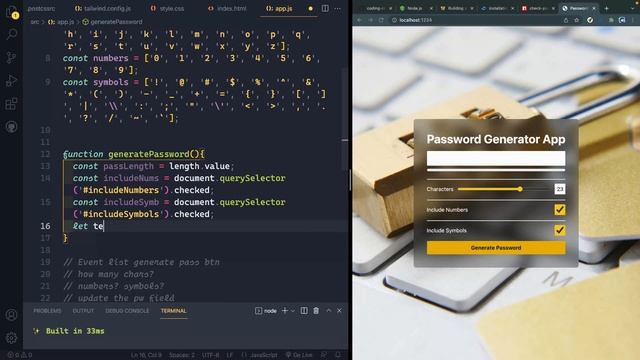
Task: Go forward in the browser
Action: [370, 20]
